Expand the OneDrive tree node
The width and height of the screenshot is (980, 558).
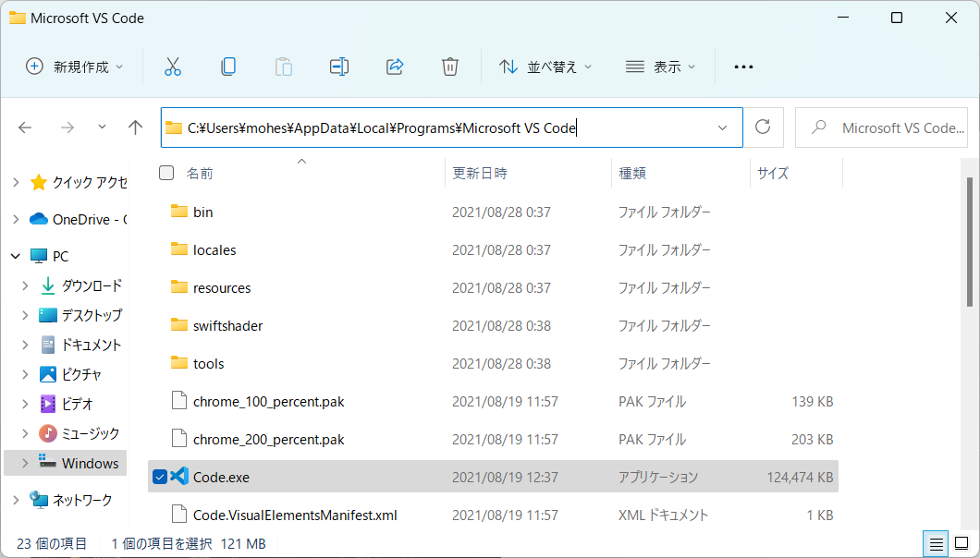[x=17, y=219]
